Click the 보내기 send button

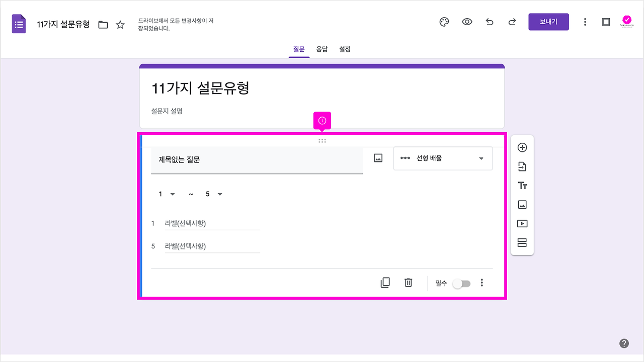coord(548,22)
